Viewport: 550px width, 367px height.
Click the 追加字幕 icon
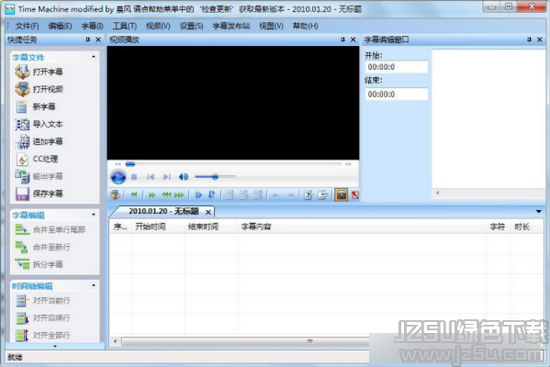click(x=22, y=141)
